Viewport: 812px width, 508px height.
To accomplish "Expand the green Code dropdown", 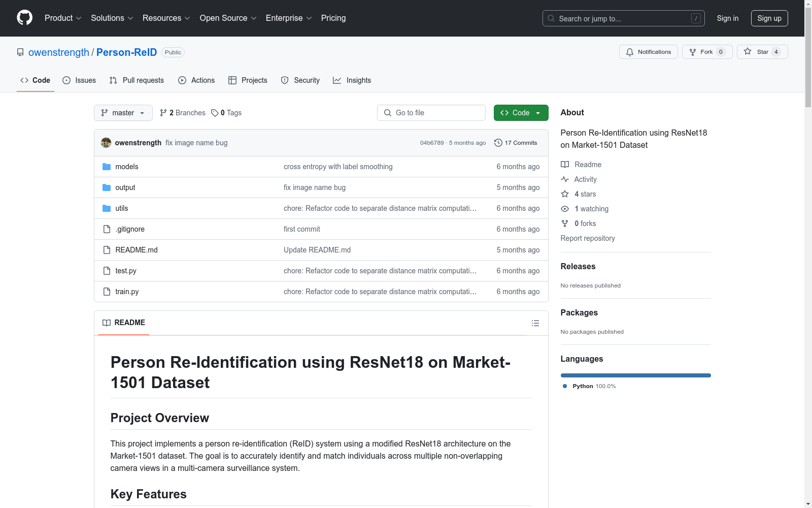I will click(521, 113).
